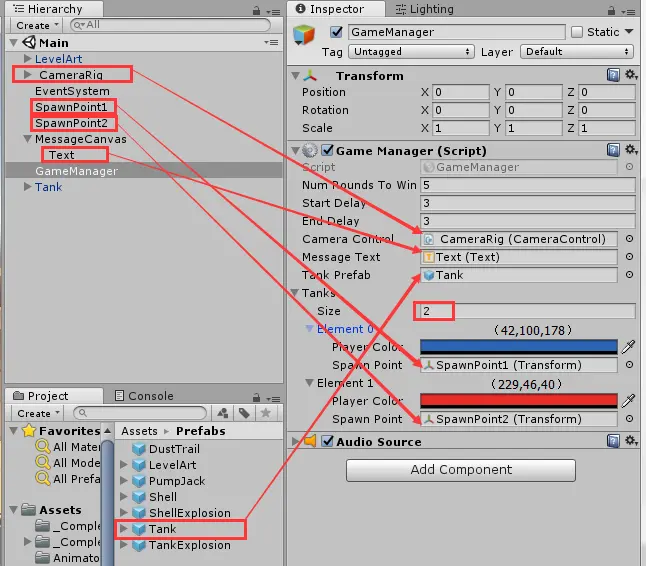Image resolution: width=646 pixels, height=566 pixels.
Task: Open Game Manager script help icon
Action: [x=613, y=150]
